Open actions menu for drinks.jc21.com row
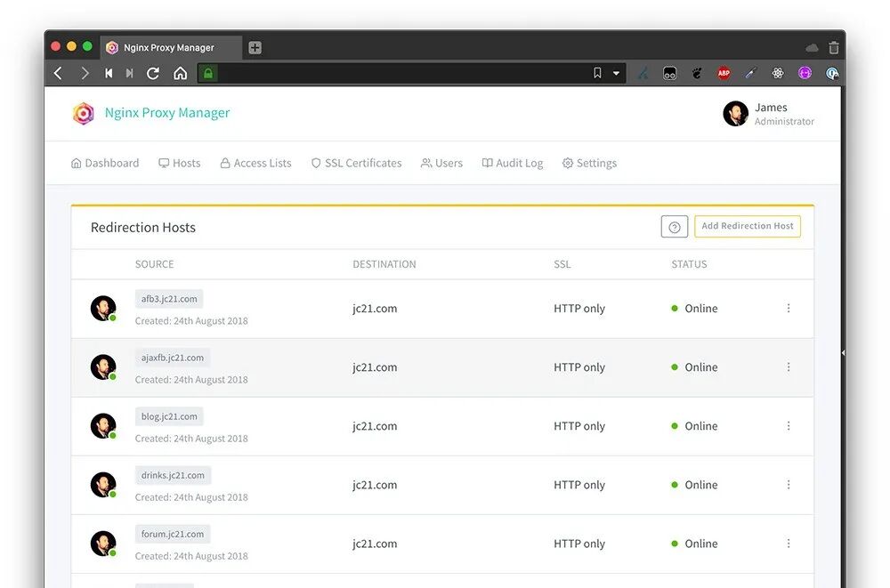This screenshot has height=588, width=890. (x=789, y=485)
